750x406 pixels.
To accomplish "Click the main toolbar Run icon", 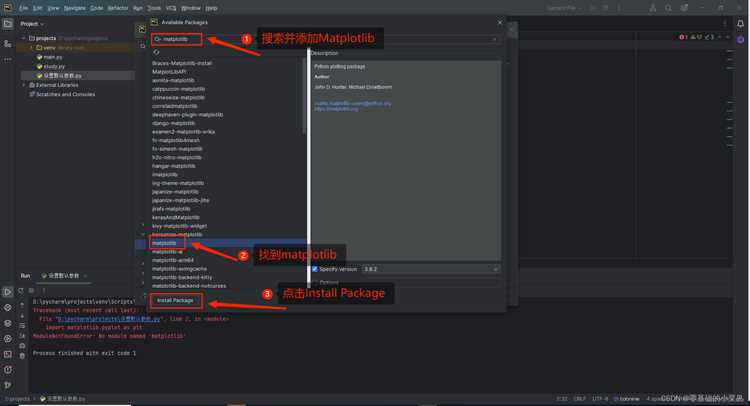I will (x=593, y=8).
